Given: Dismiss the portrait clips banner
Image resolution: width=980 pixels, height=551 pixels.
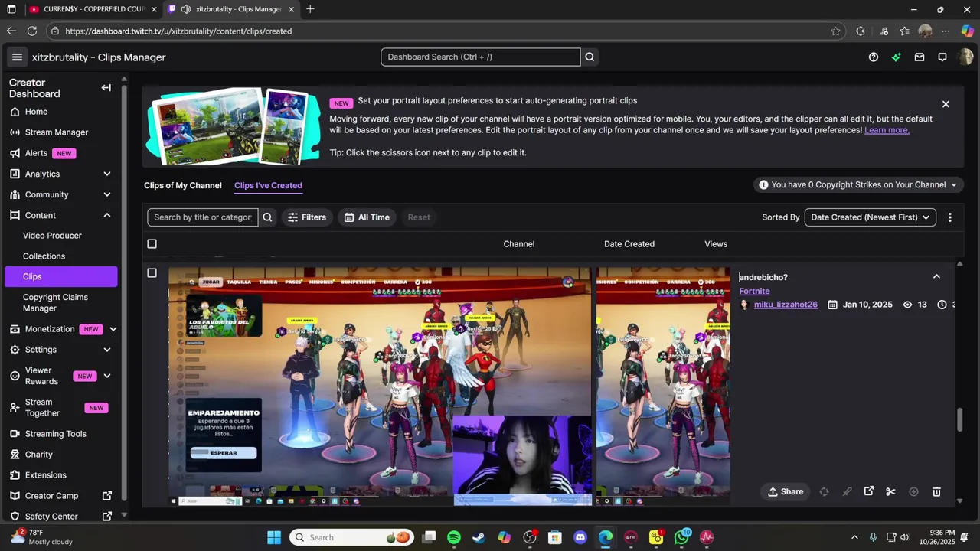Looking at the screenshot, I should [946, 104].
